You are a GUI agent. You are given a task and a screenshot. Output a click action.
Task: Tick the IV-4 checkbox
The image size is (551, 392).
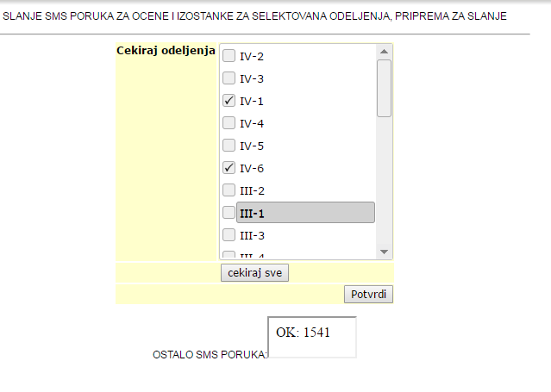229,123
